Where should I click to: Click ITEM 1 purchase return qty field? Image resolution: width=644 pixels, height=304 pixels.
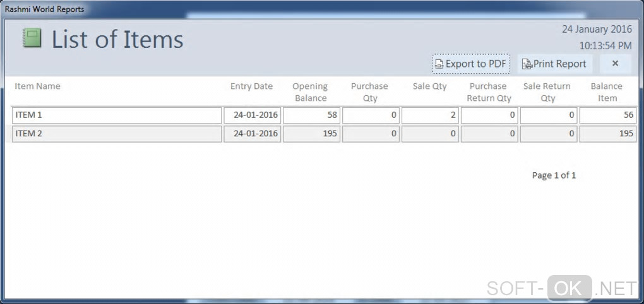click(x=489, y=115)
